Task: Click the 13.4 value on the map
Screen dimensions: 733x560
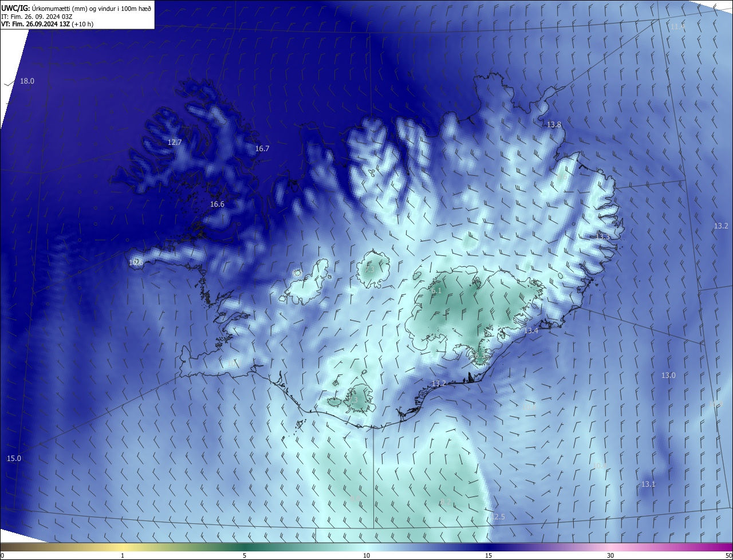Action: tap(531, 331)
